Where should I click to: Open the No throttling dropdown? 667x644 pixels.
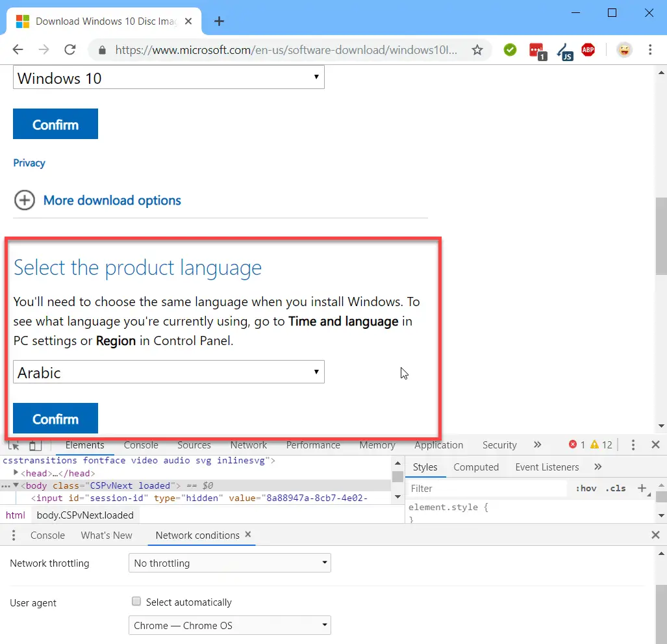point(230,563)
